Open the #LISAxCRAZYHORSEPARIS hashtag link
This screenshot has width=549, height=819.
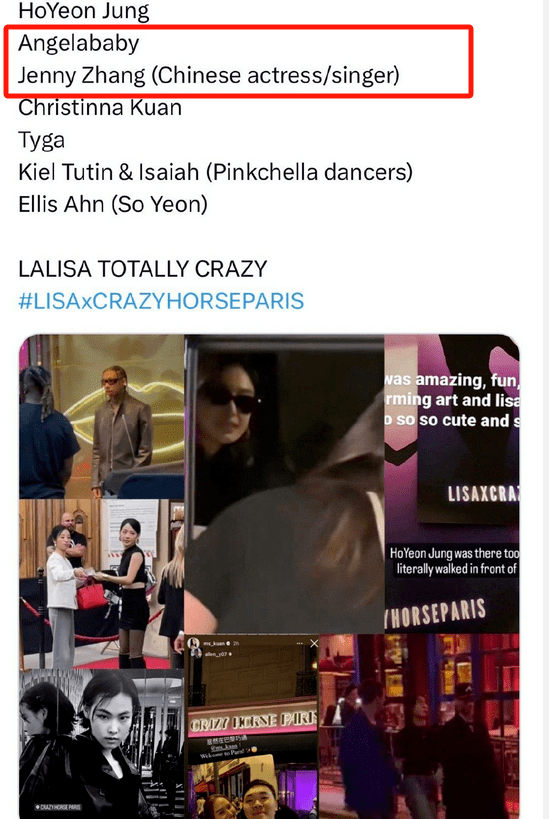pyautogui.click(x=161, y=301)
